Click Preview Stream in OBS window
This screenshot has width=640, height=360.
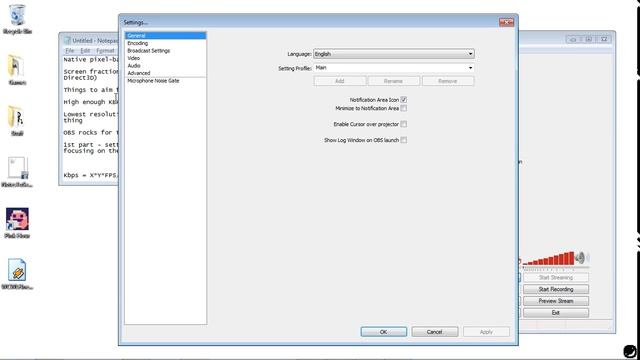pos(556,301)
